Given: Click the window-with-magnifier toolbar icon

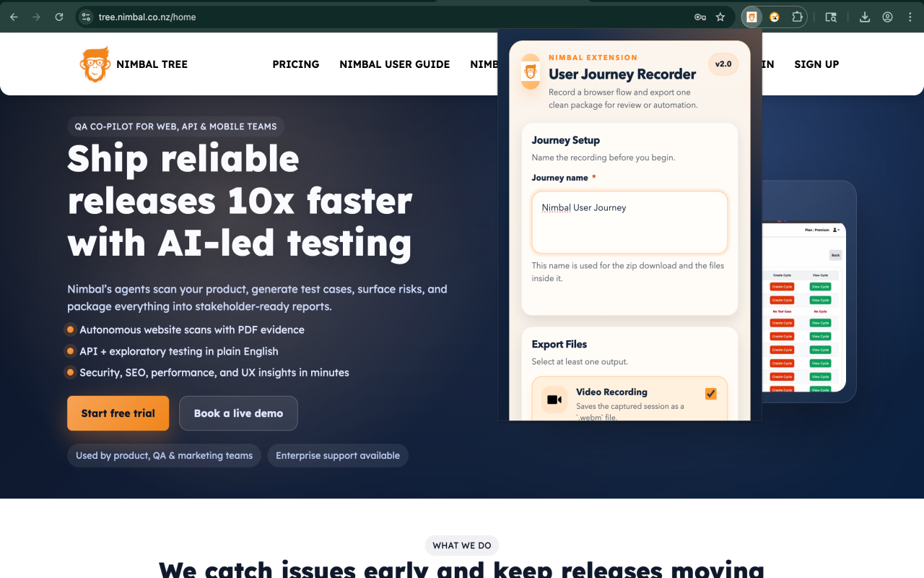Looking at the screenshot, I should click(831, 17).
